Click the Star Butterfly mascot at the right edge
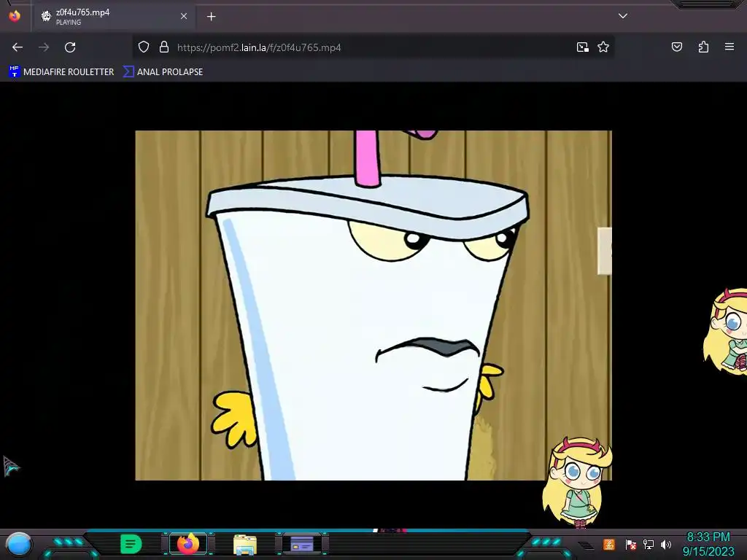The image size is (747, 560). pos(725,331)
